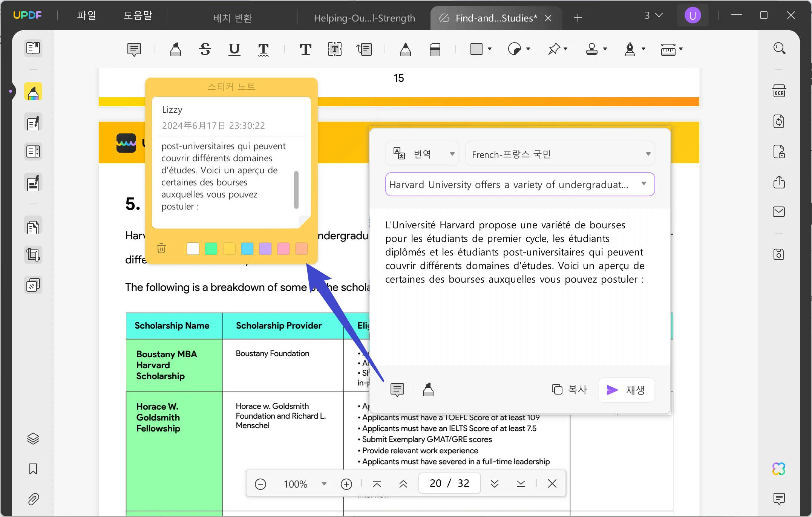
Task: Open the 파일 menu
Action: tap(86, 15)
